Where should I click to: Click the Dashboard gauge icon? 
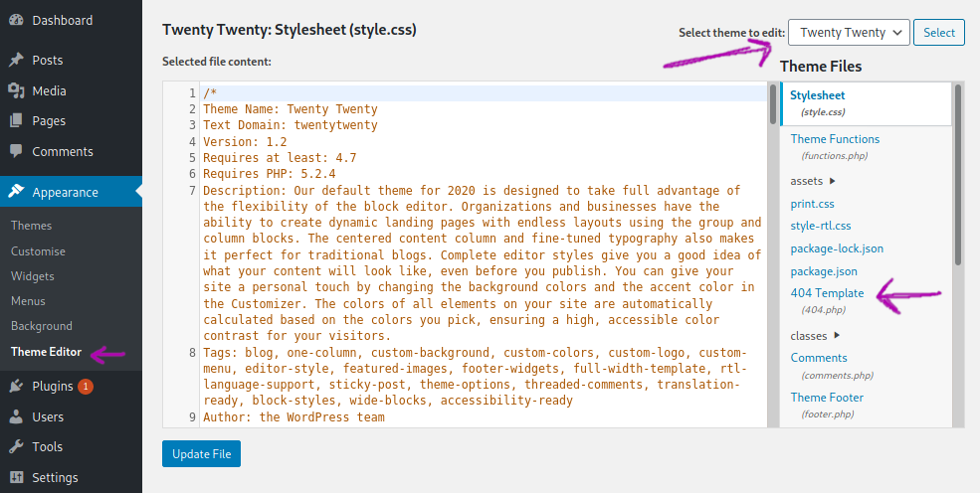[16, 20]
